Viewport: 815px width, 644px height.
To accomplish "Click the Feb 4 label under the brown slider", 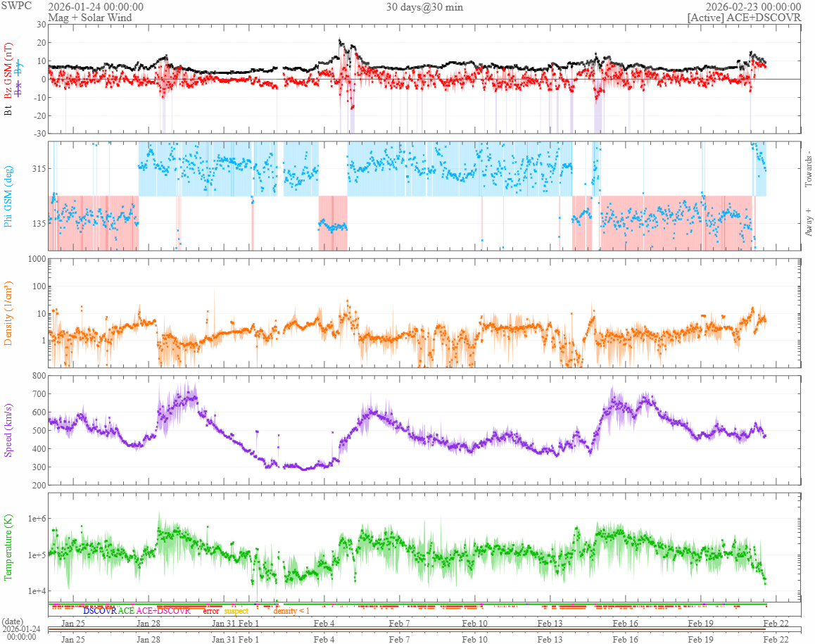I will pyautogui.click(x=324, y=639).
